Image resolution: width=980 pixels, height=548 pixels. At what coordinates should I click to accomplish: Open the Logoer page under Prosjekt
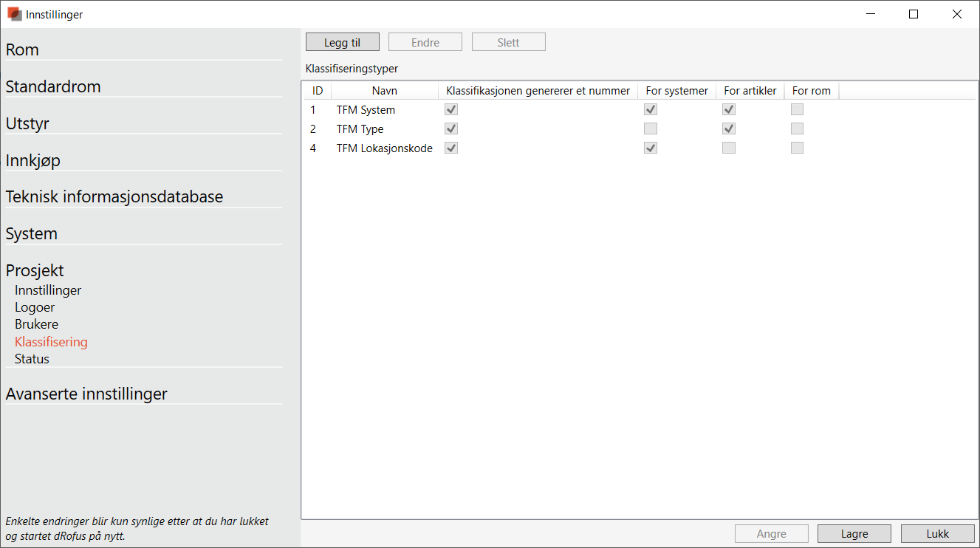pos(35,307)
